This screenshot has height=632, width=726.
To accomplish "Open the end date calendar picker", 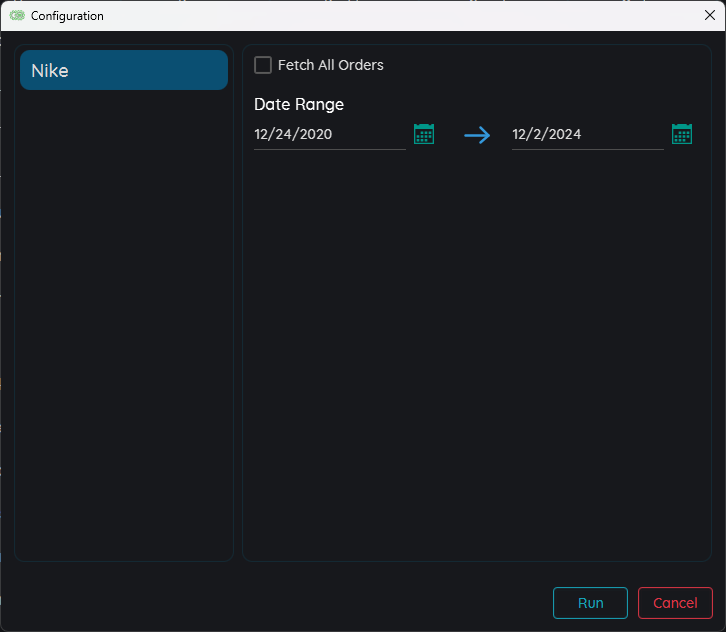I will (682, 134).
